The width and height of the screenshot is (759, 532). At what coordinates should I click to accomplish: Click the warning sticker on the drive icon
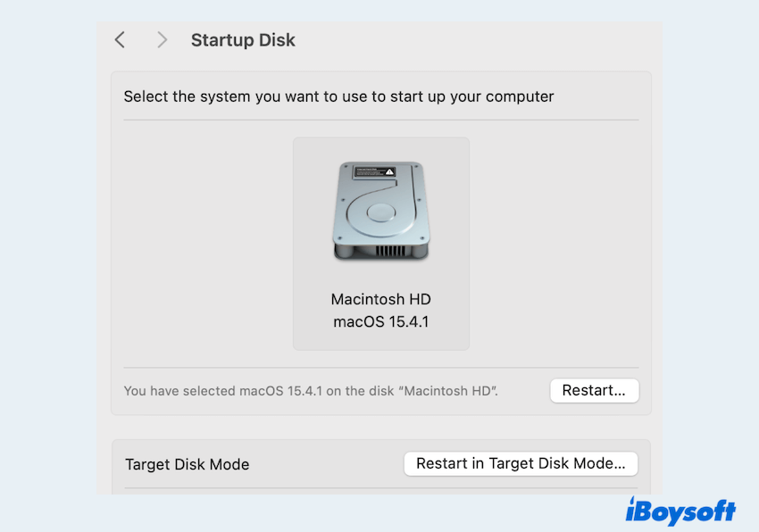pyautogui.click(x=374, y=170)
